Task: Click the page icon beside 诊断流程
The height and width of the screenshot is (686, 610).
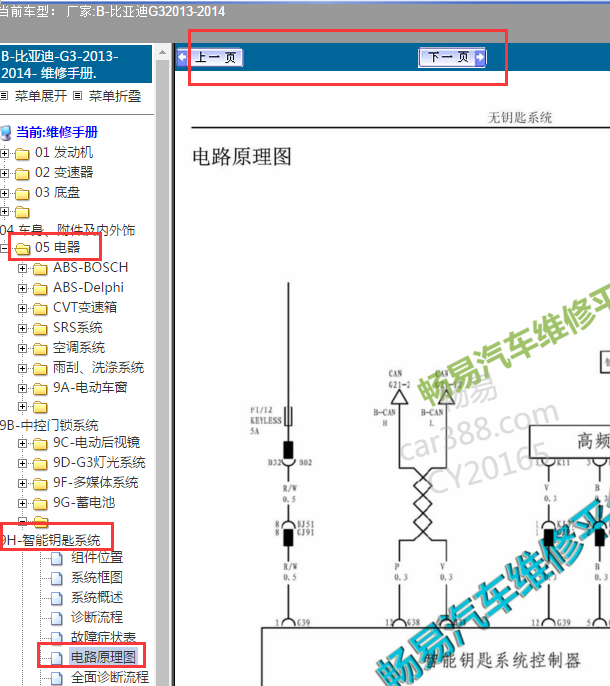Action: coord(56,619)
